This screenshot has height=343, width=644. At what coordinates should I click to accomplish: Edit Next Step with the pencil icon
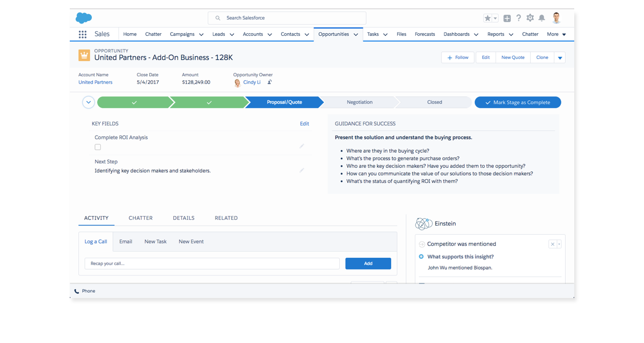[302, 170]
